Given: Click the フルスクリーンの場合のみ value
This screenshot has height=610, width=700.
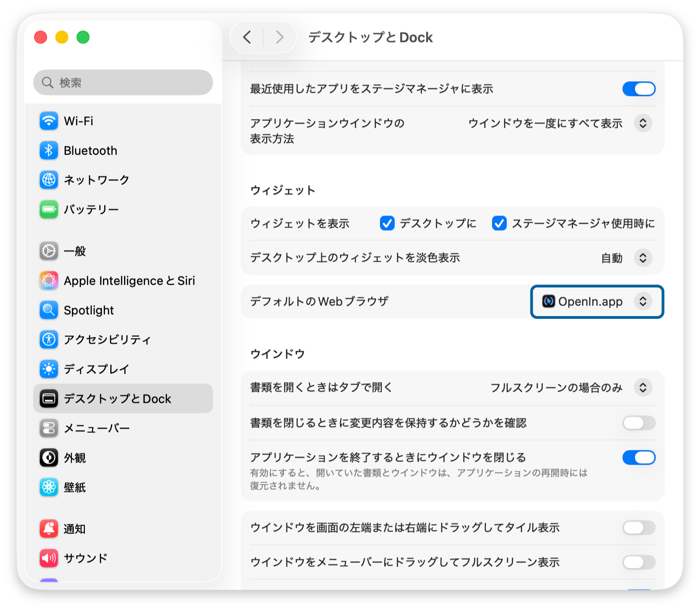Looking at the screenshot, I should pyautogui.click(x=557, y=388).
